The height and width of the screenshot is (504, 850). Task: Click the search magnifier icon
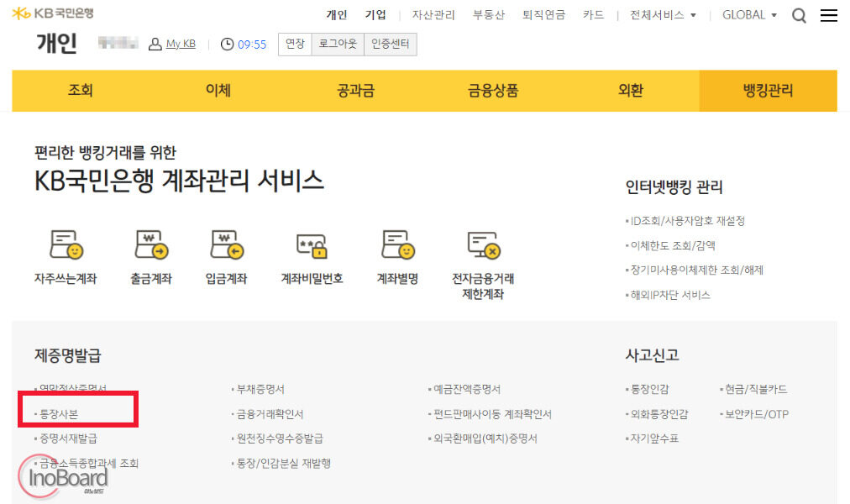[799, 15]
